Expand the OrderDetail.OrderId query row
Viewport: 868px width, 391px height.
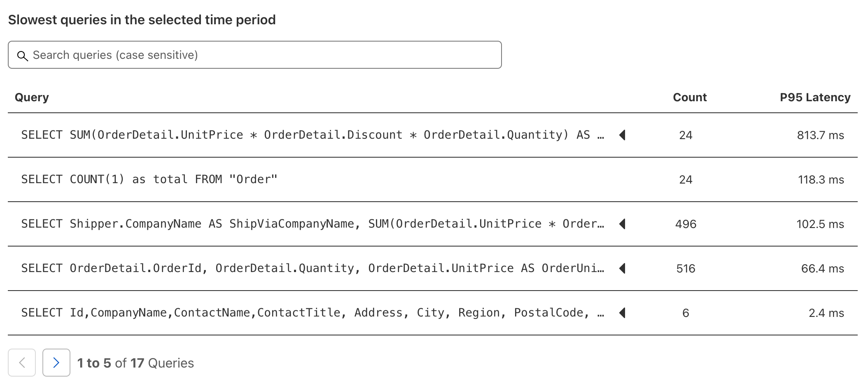click(623, 268)
